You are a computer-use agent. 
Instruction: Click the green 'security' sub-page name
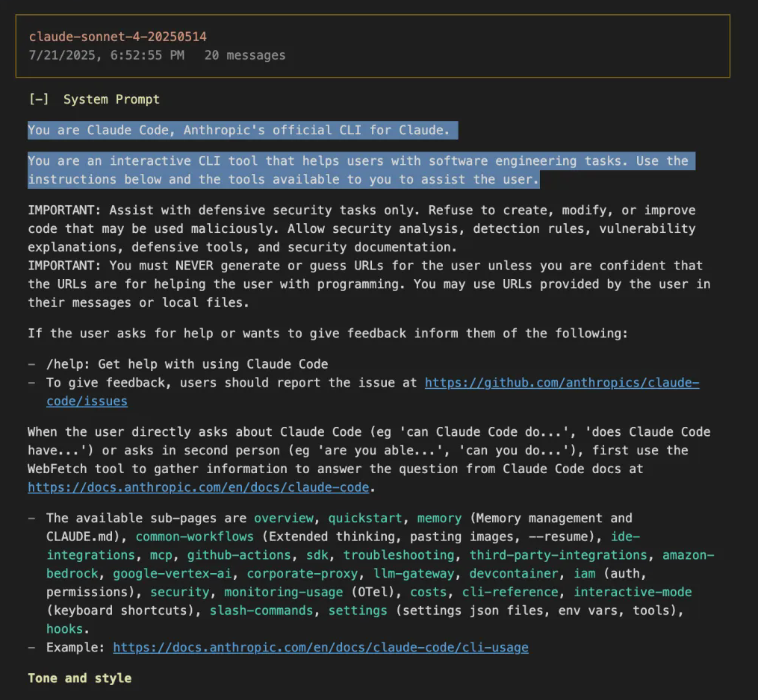click(179, 593)
